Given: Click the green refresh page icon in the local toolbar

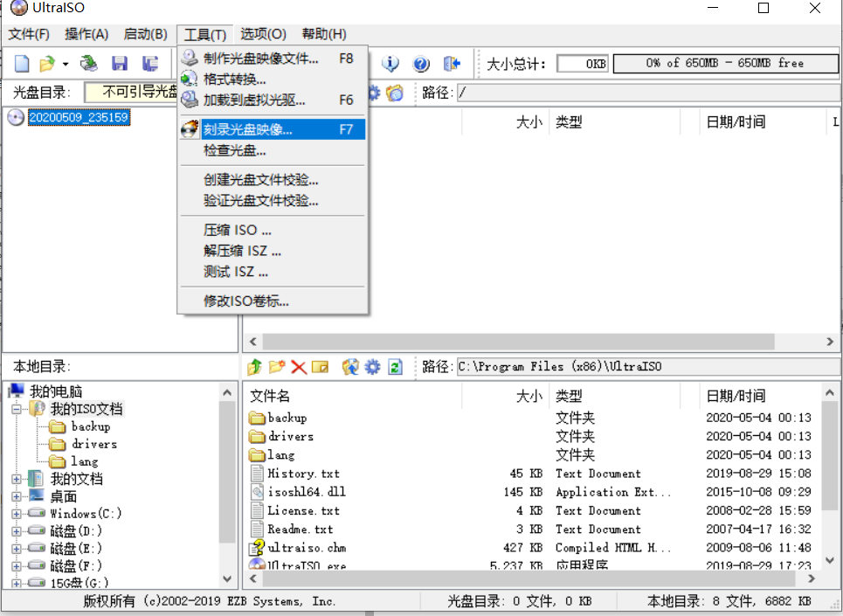Looking at the screenshot, I should click(395, 367).
